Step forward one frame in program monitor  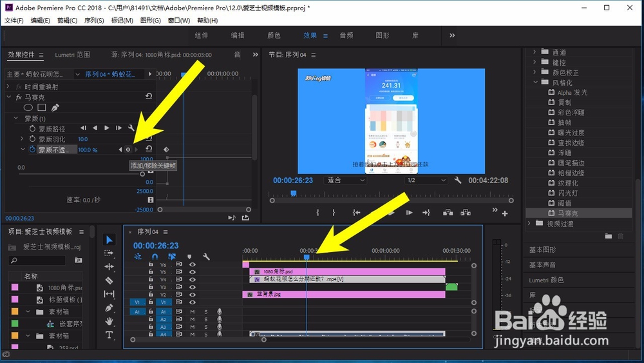pyautogui.click(x=409, y=213)
